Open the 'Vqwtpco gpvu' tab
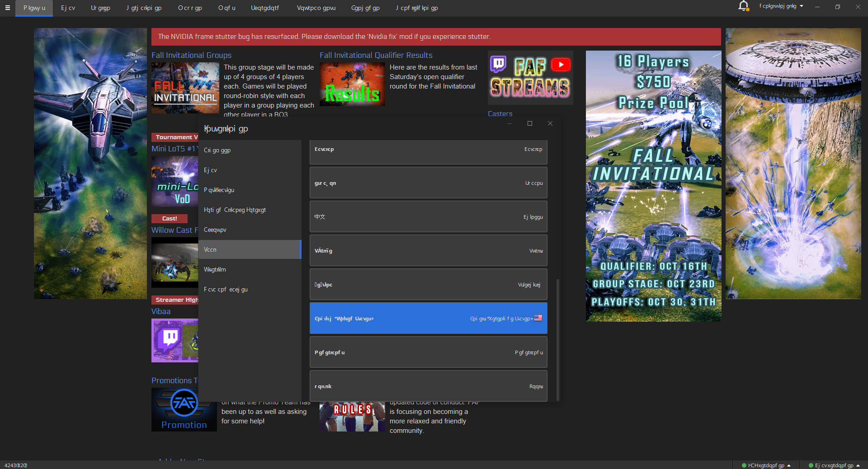The width and height of the screenshot is (868, 469). click(x=316, y=8)
